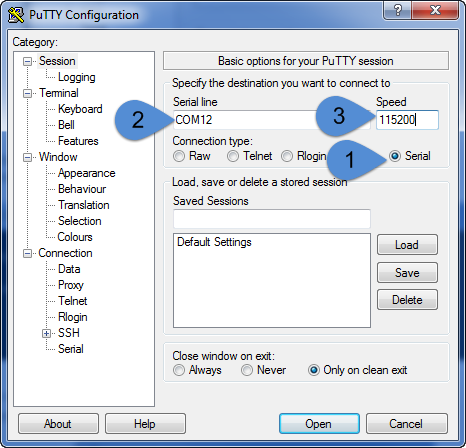
Task: Click the Speed field showing 115200
Action: [407, 120]
